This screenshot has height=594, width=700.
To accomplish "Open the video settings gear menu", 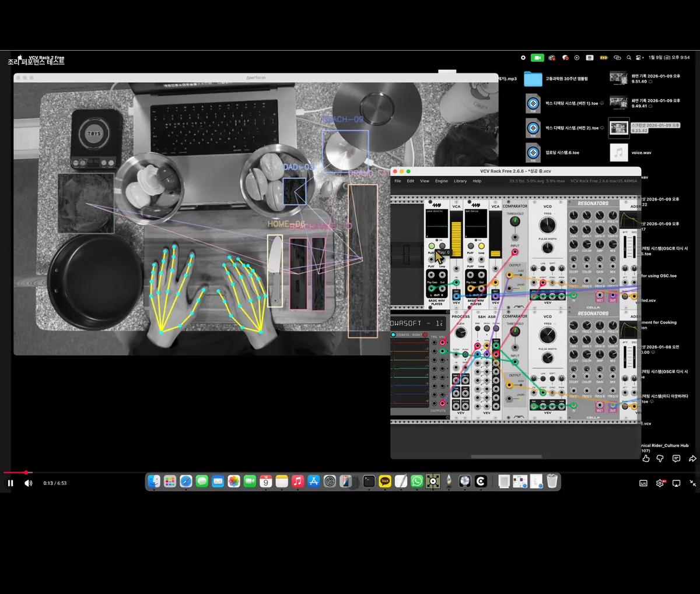I will pyautogui.click(x=660, y=483).
